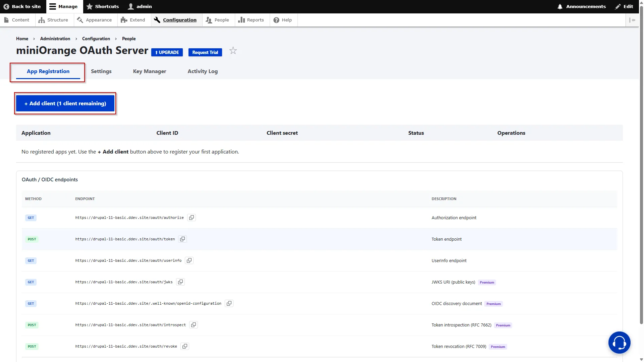Click the GET badge of the authorize row

[31, 218]
